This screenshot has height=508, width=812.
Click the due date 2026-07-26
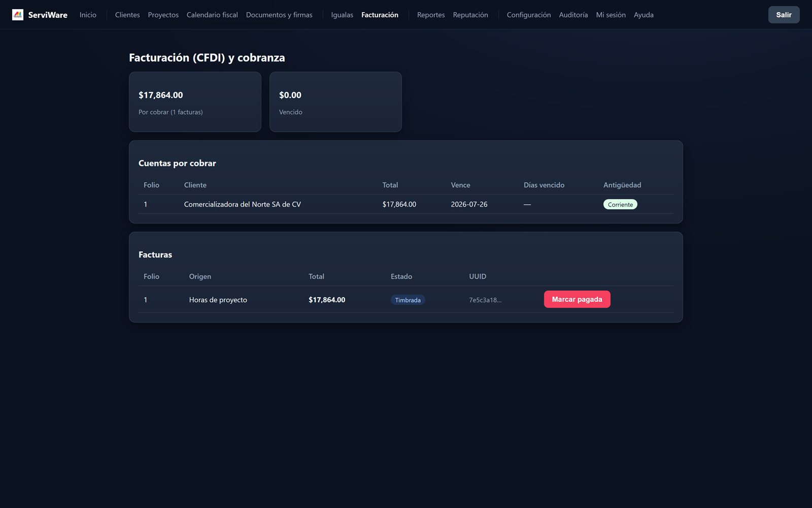(x=469, y=204)
